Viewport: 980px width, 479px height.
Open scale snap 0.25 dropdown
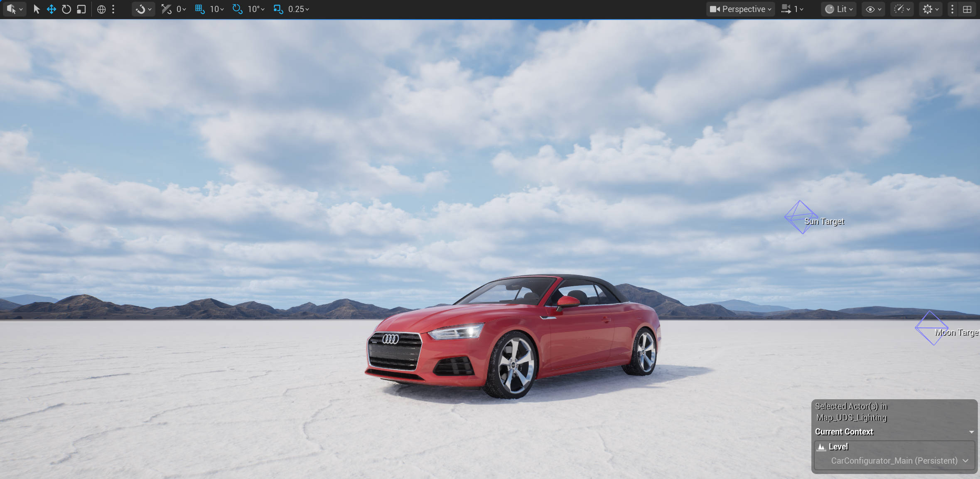tap(299, 9)
